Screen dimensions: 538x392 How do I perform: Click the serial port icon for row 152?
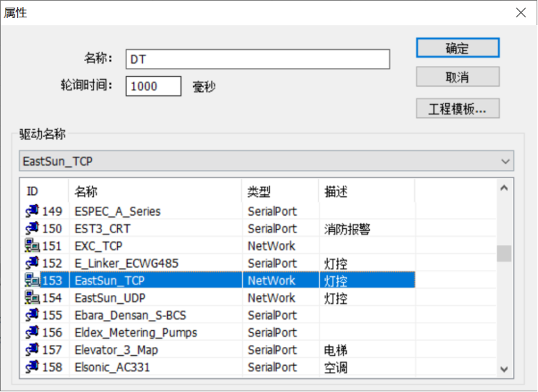tap(32, 263)
